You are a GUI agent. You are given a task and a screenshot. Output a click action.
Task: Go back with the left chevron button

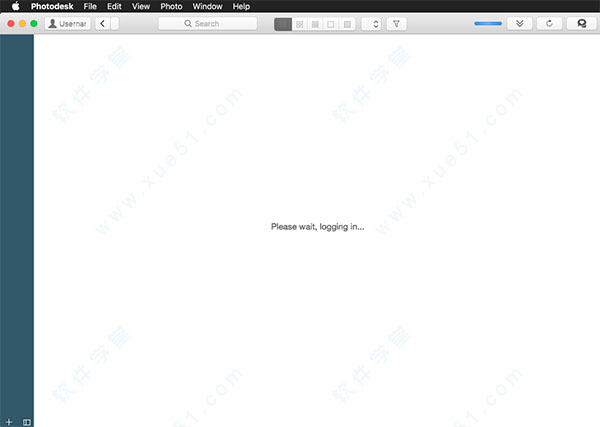(103, 24)
